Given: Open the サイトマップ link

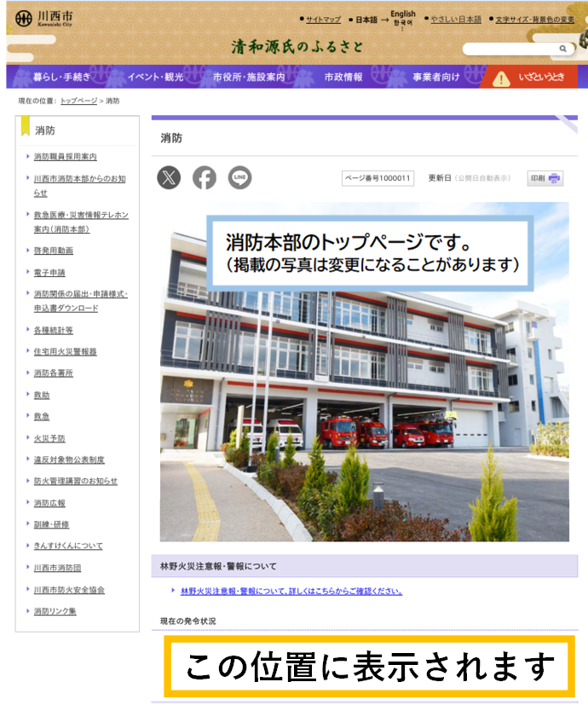Looking at the screenshot, I should (323, 20).
